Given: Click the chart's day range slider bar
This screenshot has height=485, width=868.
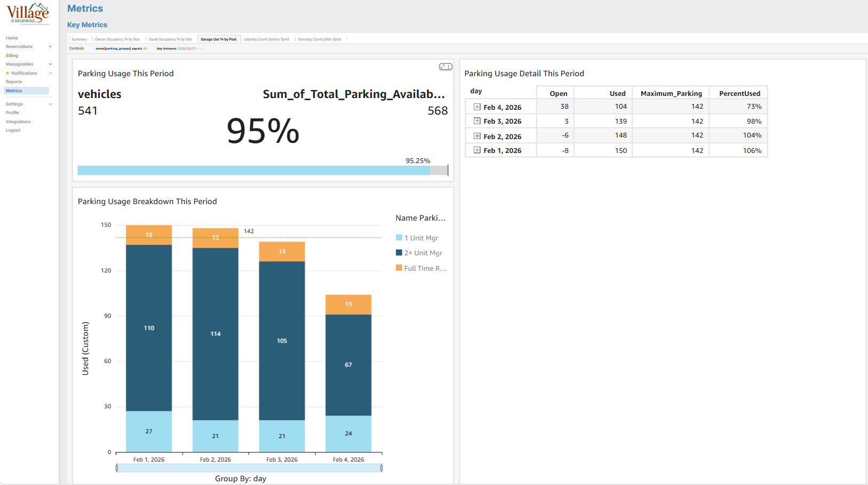Looking at the screenshot, I should 249,468.
